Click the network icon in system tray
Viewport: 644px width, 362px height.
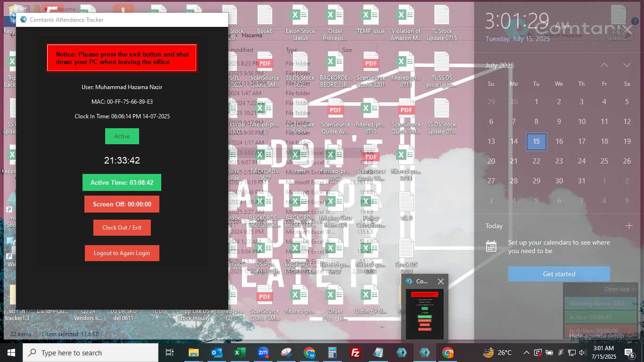click(x=571, y=353)
